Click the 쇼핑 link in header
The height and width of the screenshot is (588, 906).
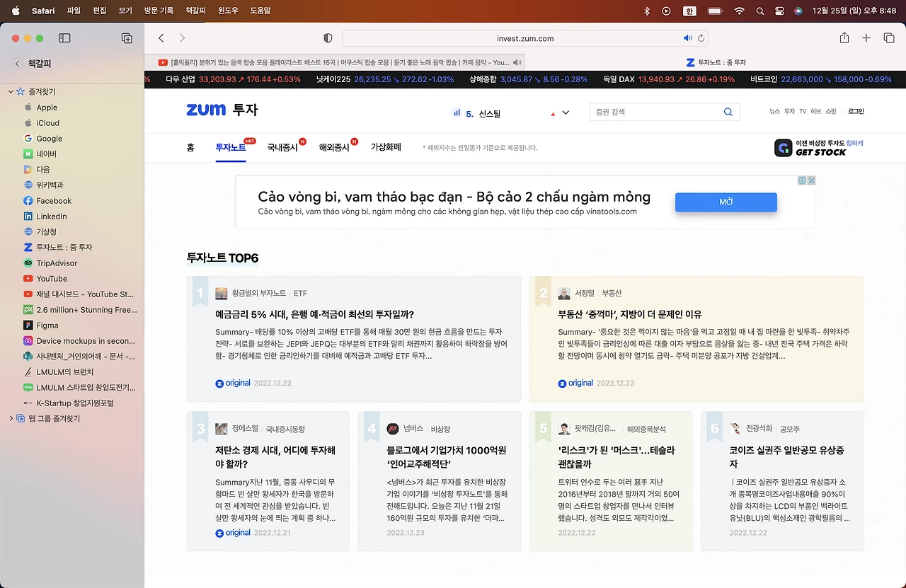click(831, 111)
